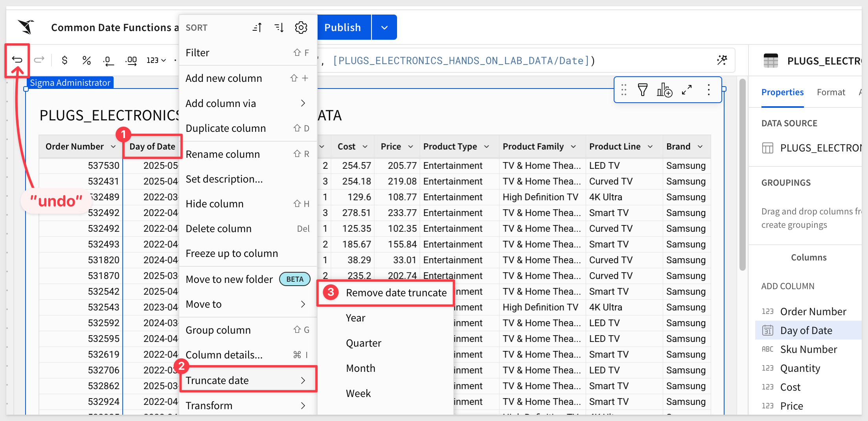The width and height of the screenshot is (868, 421).
Task: Switch to the Format tab
Action: (831, 92)
